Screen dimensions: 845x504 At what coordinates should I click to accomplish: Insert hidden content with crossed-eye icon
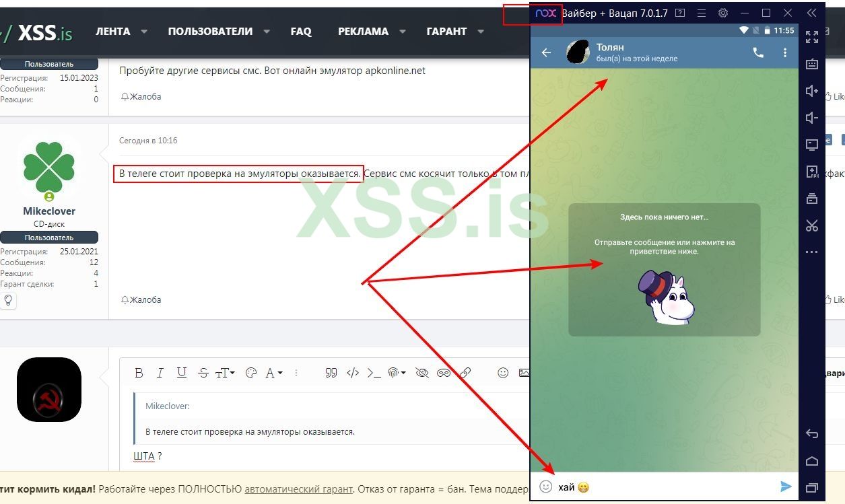[x=422, y=373]
